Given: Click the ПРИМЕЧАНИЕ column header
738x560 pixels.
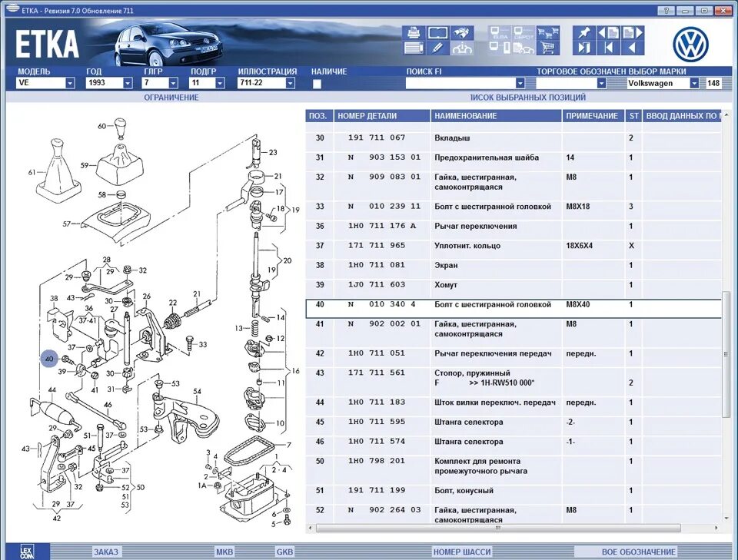Looking at the screenshot, I should click(x=593, y=116).
